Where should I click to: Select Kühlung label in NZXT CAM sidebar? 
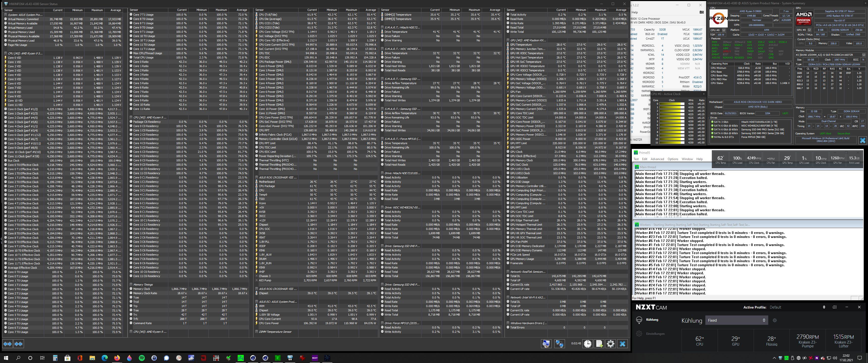pyautogui.click(x=652, y=320)
